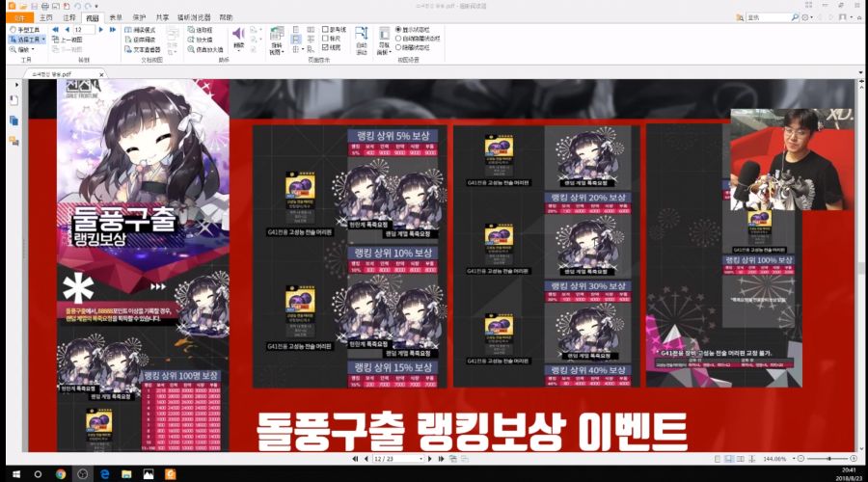Open the text viewer (文本查看器)

click(x=144, y=49)
